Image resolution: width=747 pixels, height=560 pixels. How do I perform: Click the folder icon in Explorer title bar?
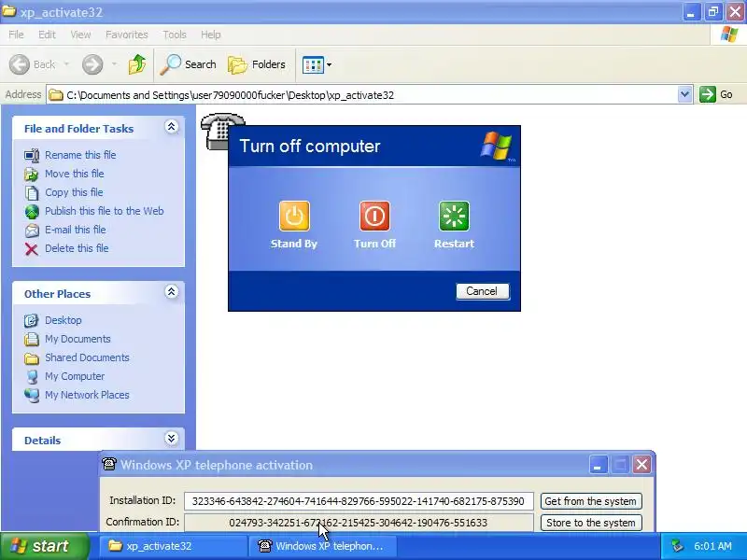[x=8, y=11]
